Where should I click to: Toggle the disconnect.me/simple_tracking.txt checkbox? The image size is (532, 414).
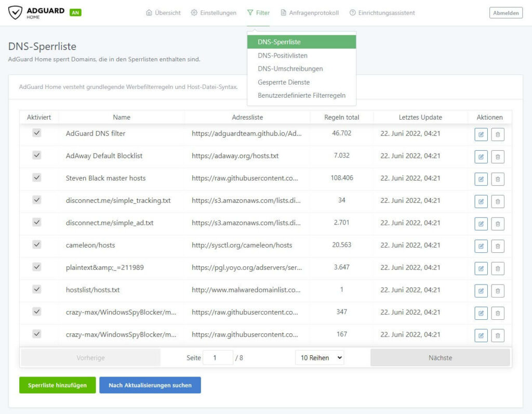pyautogui.click(x=37, y=200)
